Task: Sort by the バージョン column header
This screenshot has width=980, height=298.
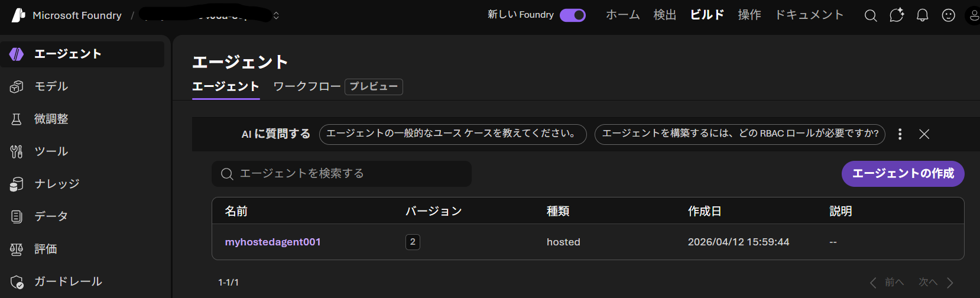Action: (x=433, y=211)
